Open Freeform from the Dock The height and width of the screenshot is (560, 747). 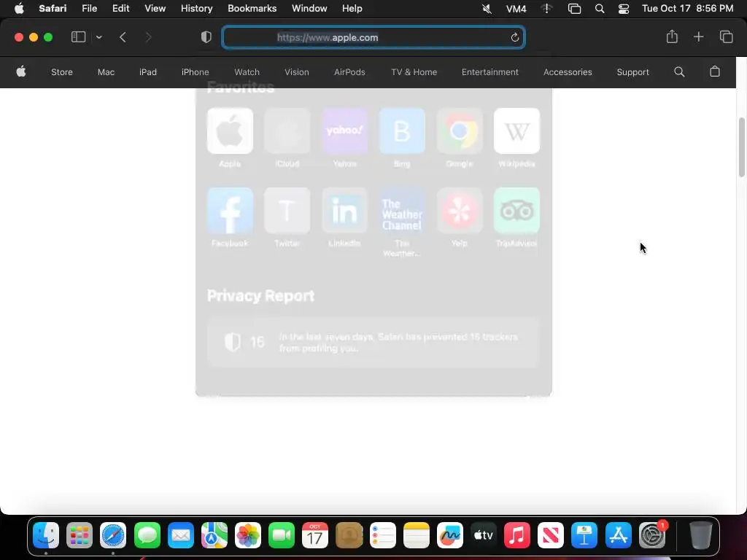449,535
